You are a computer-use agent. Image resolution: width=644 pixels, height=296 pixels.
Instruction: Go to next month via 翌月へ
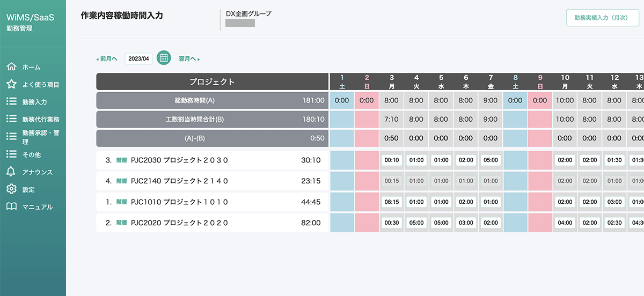(189, 58)
